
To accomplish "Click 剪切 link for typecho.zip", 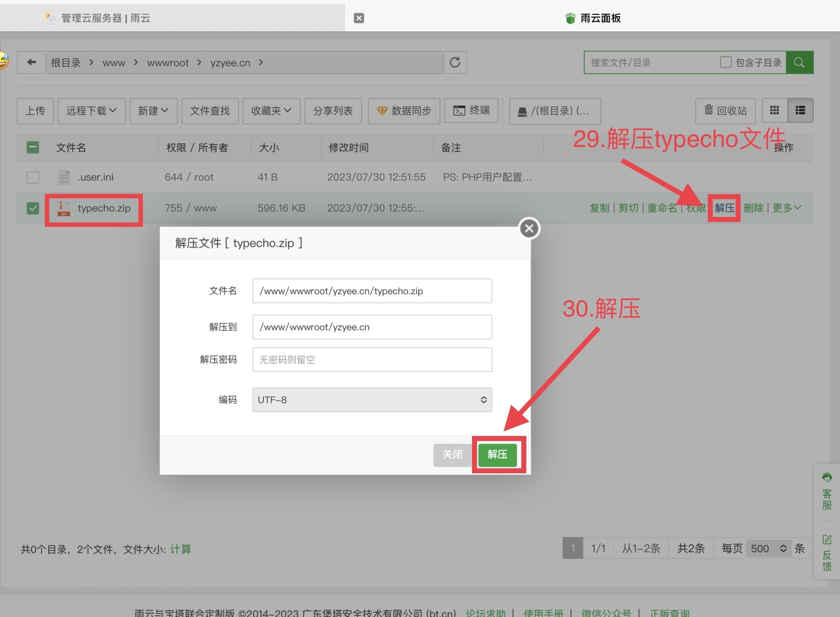I will pyautogui.click(x=628, y=208).
